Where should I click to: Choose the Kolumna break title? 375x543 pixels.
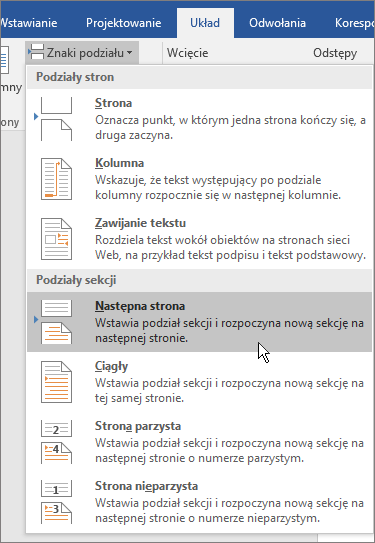click(x=119, y=163)
